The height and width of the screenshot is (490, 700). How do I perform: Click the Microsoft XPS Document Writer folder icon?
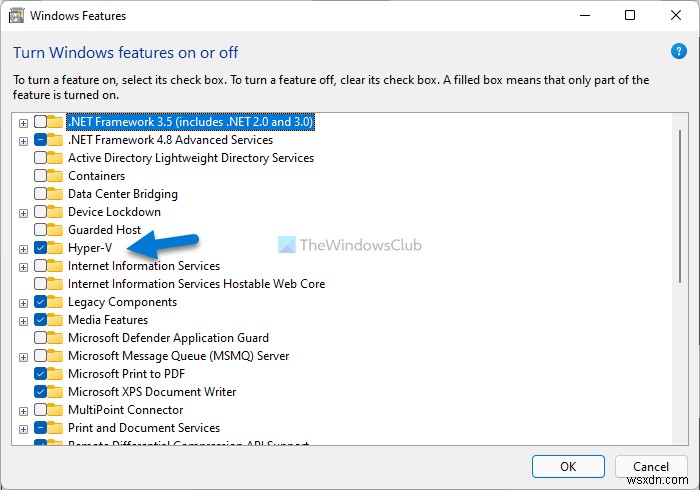tap(57, 392)
